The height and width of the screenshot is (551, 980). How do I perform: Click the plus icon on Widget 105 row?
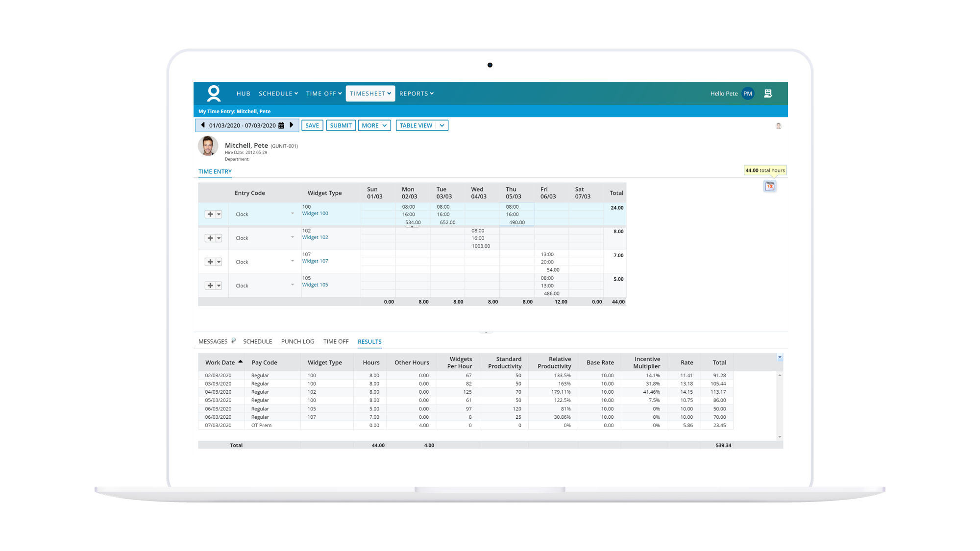(210, 286)
